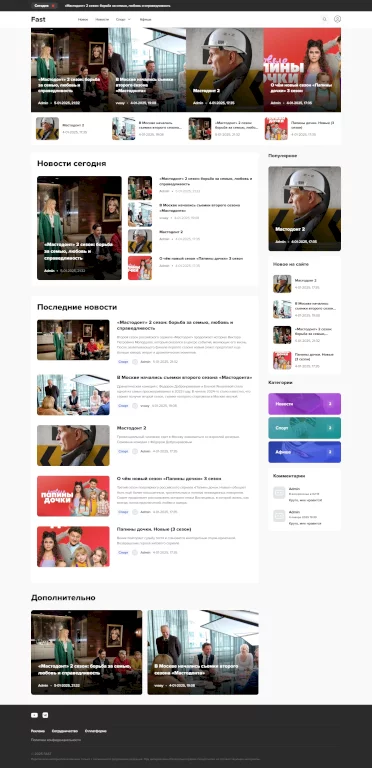Open the VK social icon in footer
Image resolution: width=372 pixels, height=768 pixels.
click(45, 715)
